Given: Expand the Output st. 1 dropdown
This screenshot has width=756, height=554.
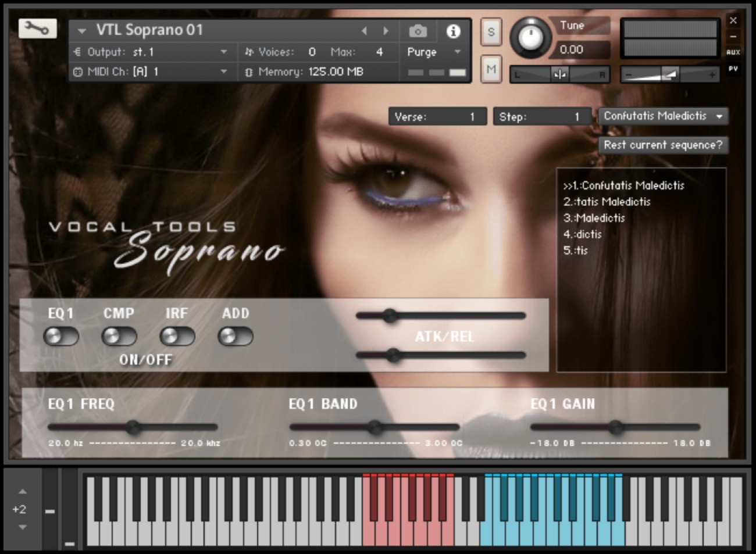Looking at the screenshot, I should (223, 52).
